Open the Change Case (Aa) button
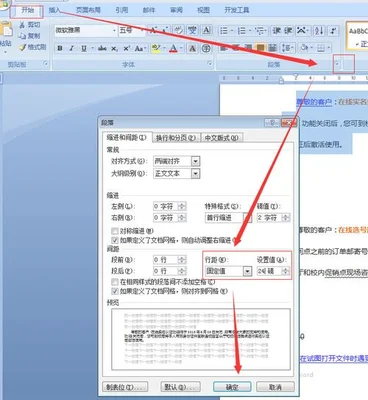368x400 pixels. (139, 48)
